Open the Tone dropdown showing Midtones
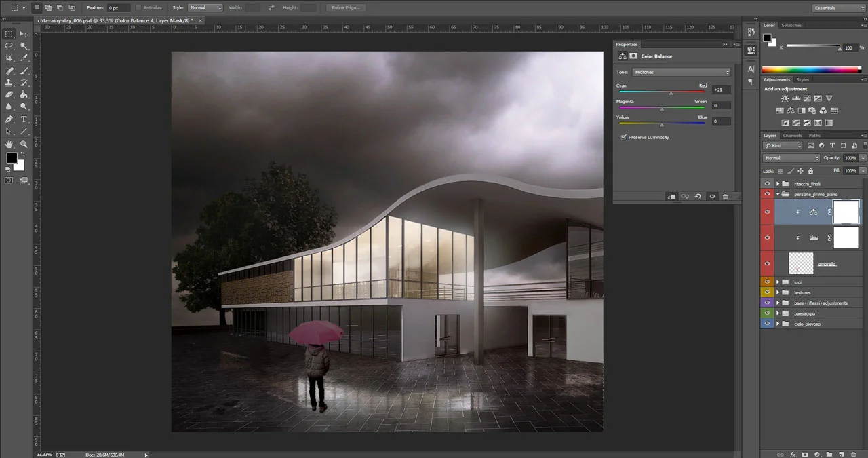The image size is (868, 458). [x=681, y=72]
